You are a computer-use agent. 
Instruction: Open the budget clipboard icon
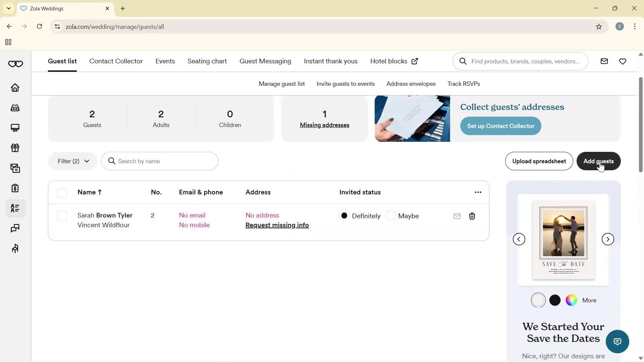(x=15, y=188)
